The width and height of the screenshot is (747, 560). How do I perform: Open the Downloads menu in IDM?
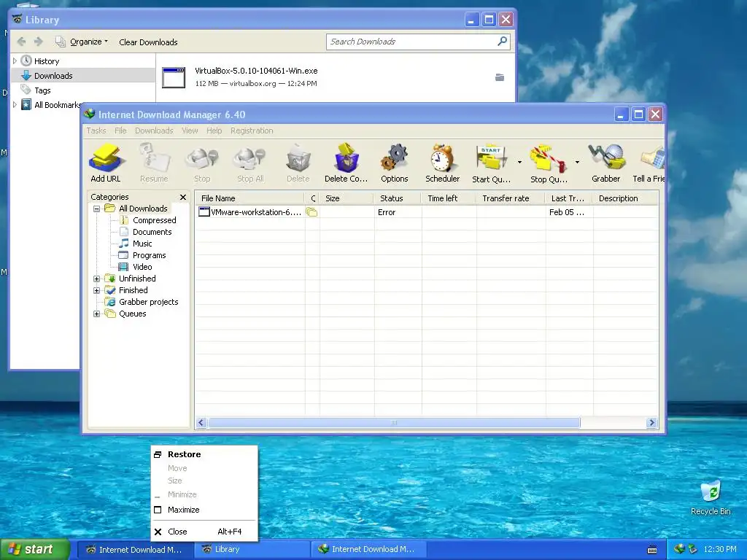click(x=154, y=131)
